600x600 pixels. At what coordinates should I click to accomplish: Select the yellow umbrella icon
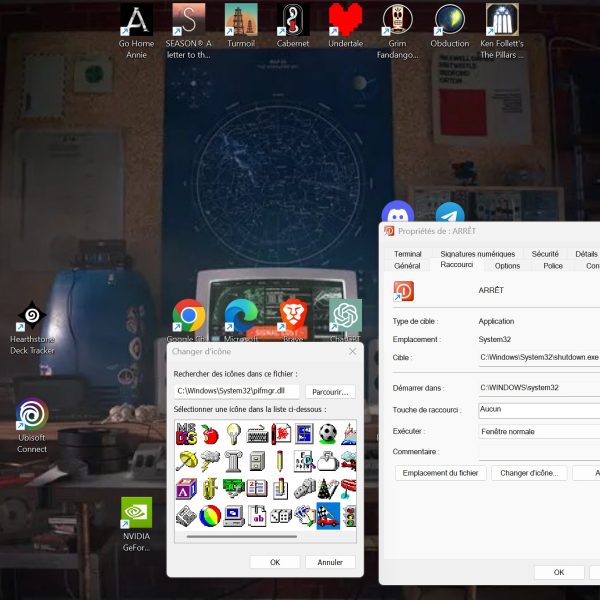click(186, 461)
